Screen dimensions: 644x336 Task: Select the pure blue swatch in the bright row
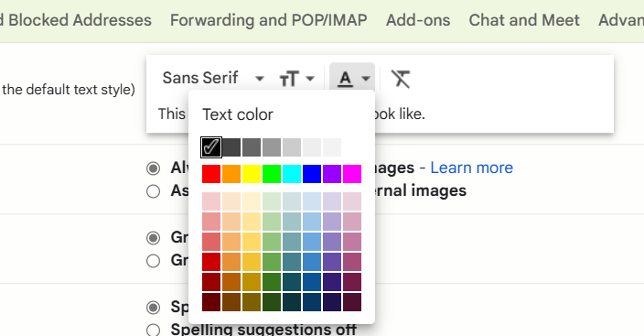click(312, 174)
